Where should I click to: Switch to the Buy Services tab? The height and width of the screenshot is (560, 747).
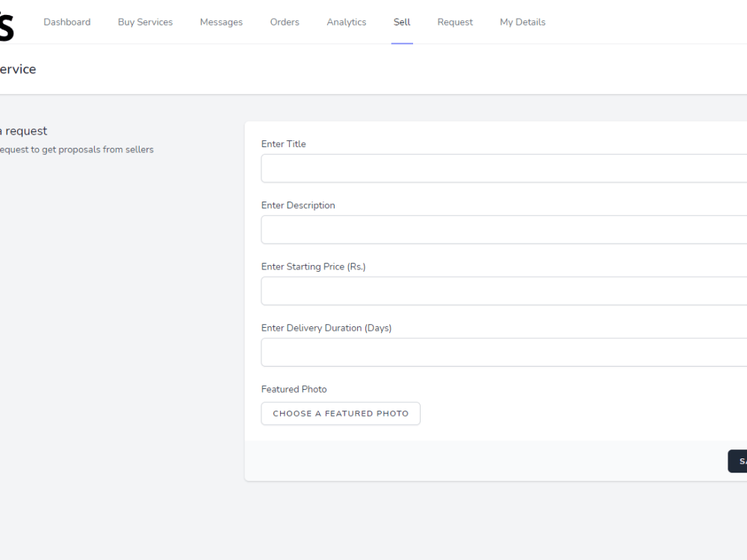pos(145,22)
